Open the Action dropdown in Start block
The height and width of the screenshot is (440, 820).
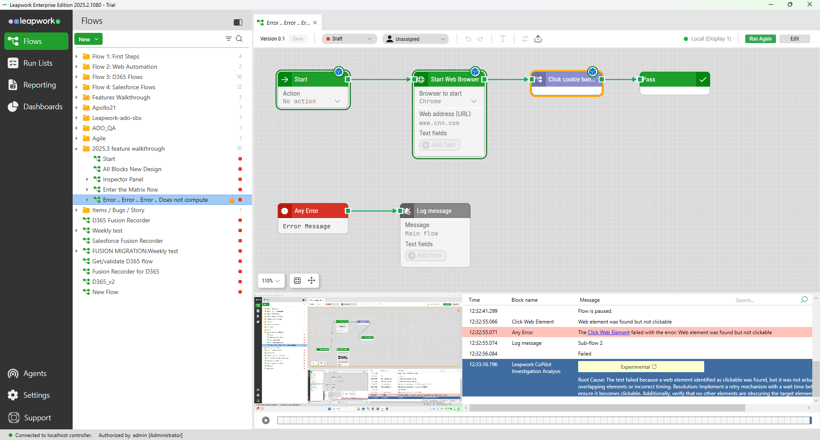point(312,101)
